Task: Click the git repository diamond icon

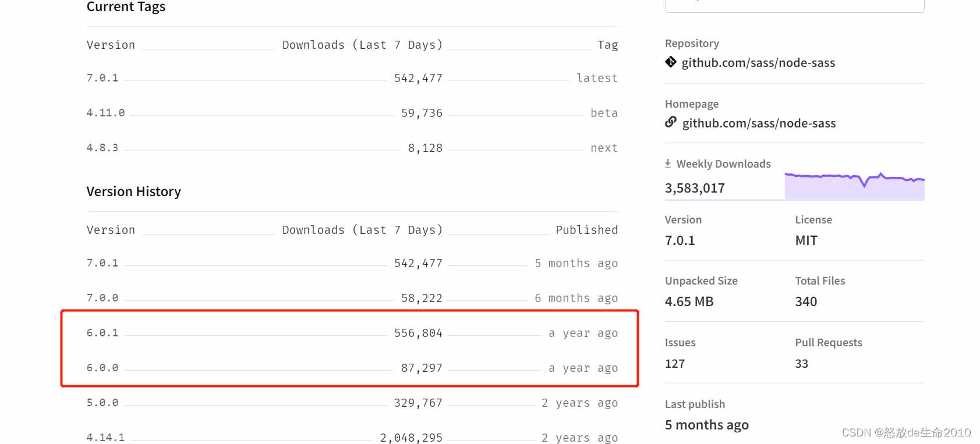Action: click(671, 62)
